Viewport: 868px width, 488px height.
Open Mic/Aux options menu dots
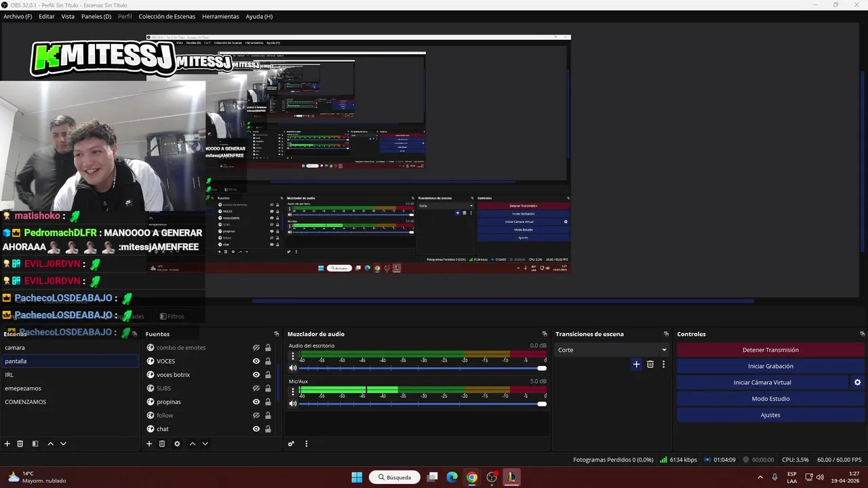293,390
